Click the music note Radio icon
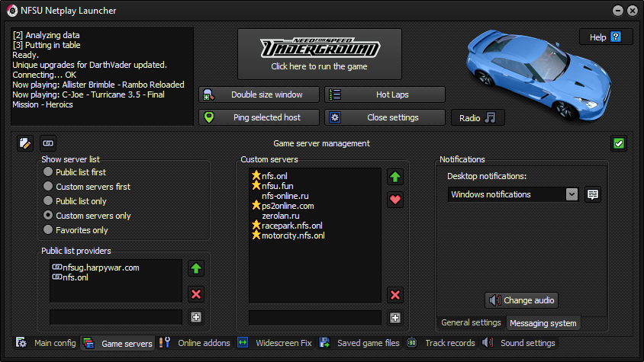This screenshot has width=644, height=362. 490,118
